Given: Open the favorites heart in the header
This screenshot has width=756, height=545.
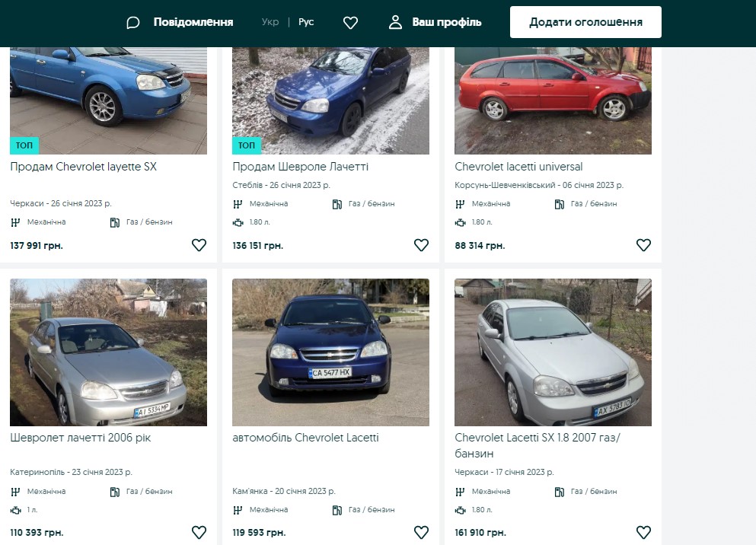Looking at the screenshot, I should [350, 23].
